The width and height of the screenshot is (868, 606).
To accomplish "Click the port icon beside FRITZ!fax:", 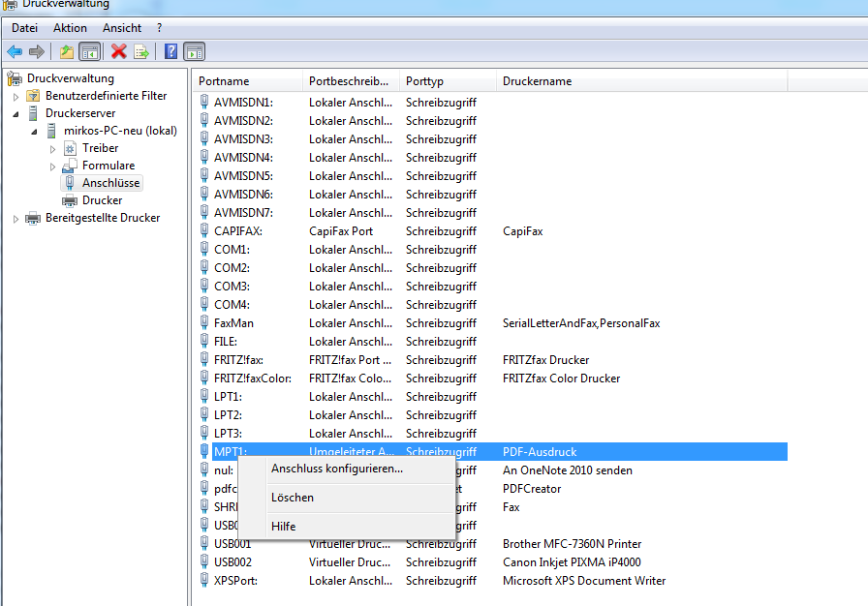I will 204,359.
